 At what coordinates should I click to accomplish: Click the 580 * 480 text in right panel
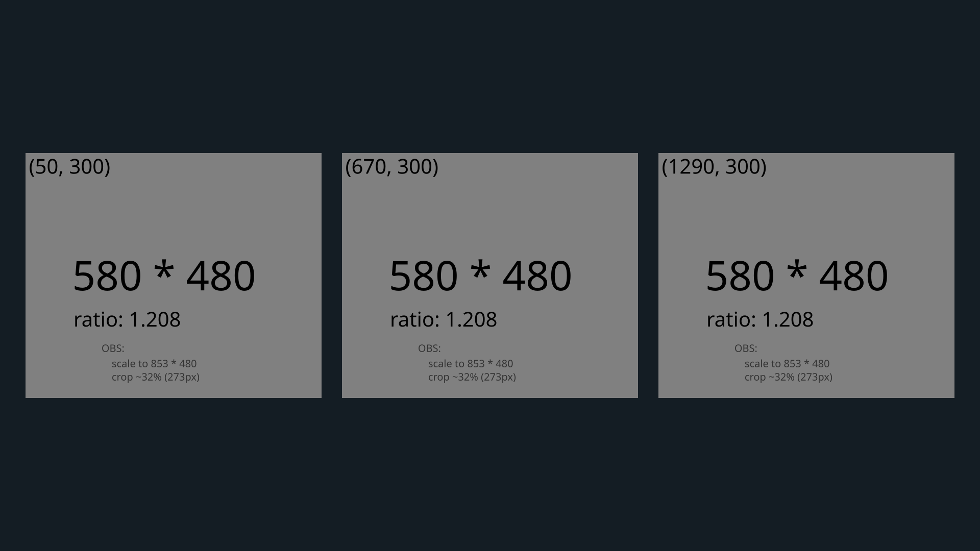point(797,276)
